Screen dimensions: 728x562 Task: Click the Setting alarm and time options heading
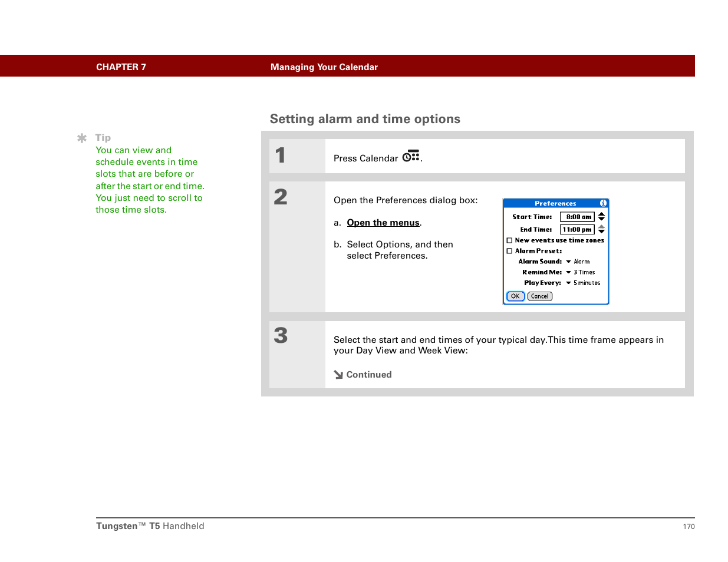tap(365, 119)
